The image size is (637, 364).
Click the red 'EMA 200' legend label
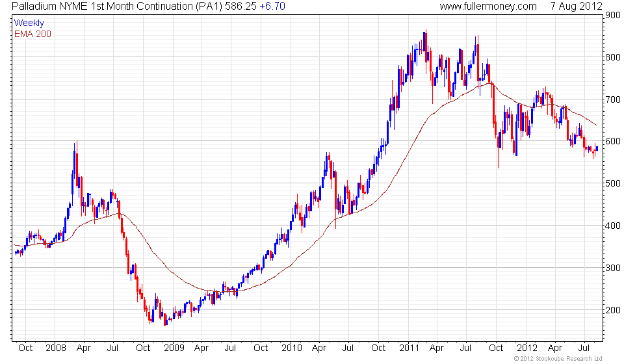(x=32, y=34)
